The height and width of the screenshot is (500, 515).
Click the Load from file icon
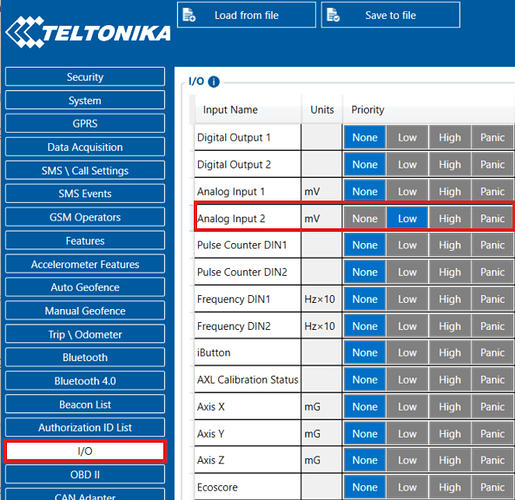coord(189,15)
